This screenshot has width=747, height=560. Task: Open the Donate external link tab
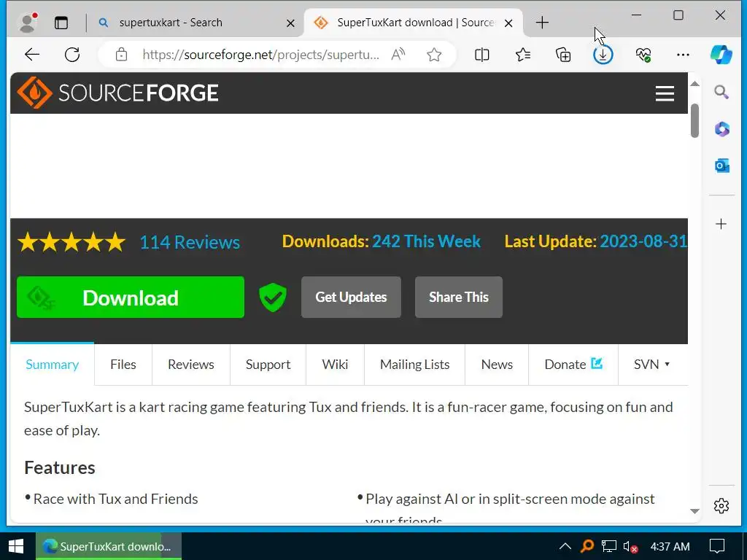[573, 365]
